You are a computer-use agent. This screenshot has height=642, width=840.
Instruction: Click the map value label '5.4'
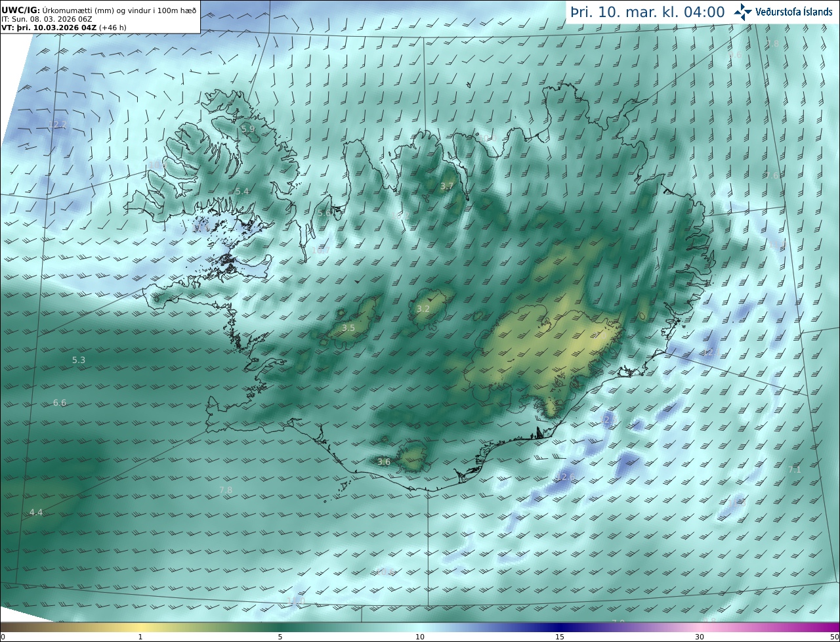pyautogui.click(x=242, y=192)
